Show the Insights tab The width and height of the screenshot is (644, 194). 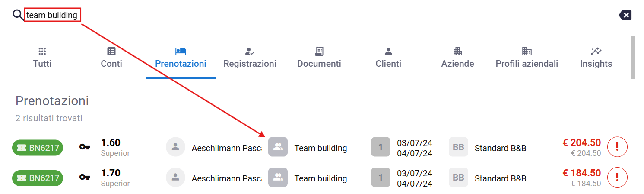(x=596, y=58)
